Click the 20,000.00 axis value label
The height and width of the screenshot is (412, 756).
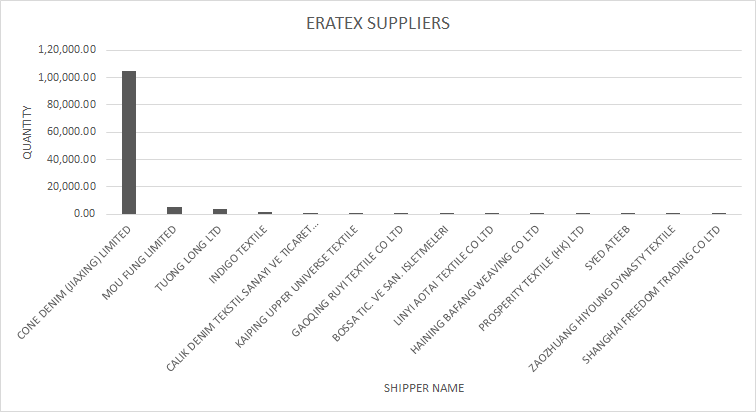(71, 186)
